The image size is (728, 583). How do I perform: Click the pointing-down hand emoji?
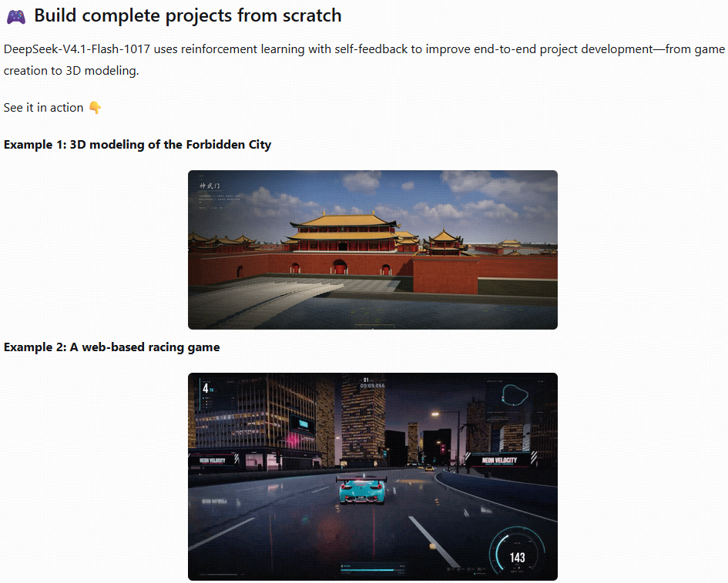click(x=96, y=108)
